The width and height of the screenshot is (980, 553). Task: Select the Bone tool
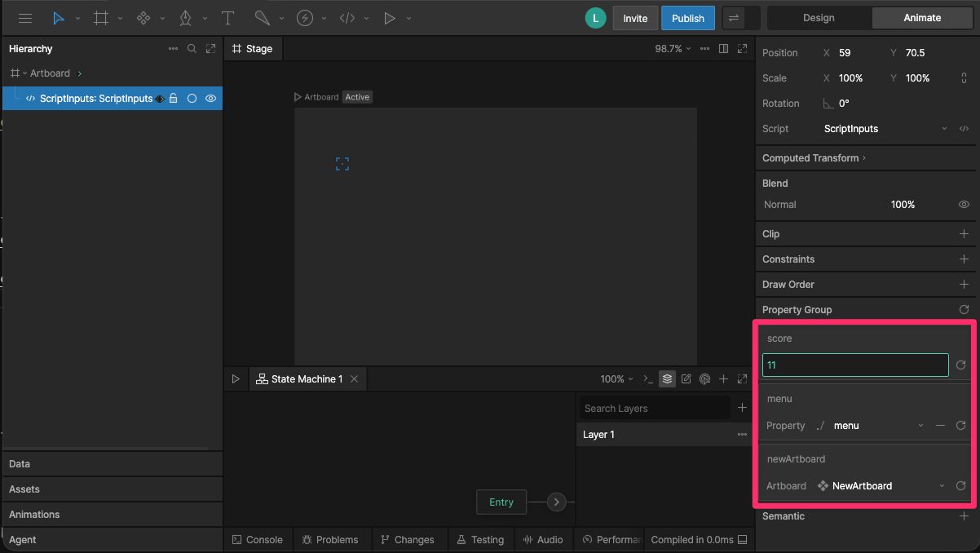(262, 18)
